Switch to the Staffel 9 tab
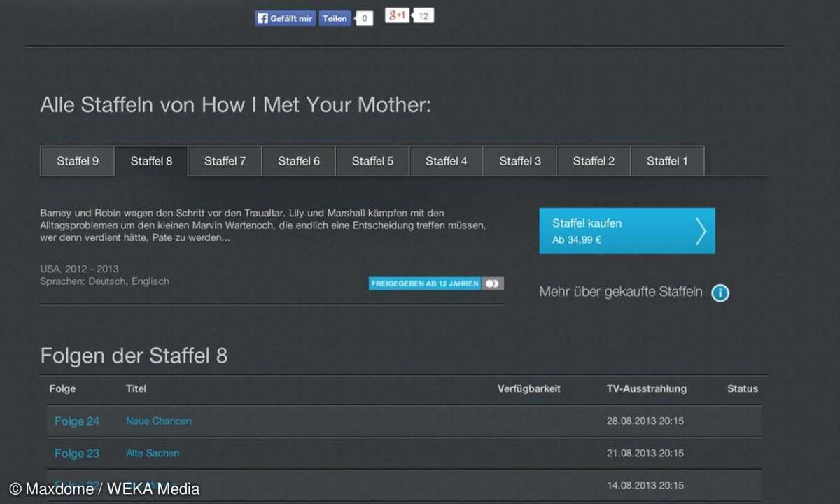Viewport: 840px width, 504px height. click(78, 161)
